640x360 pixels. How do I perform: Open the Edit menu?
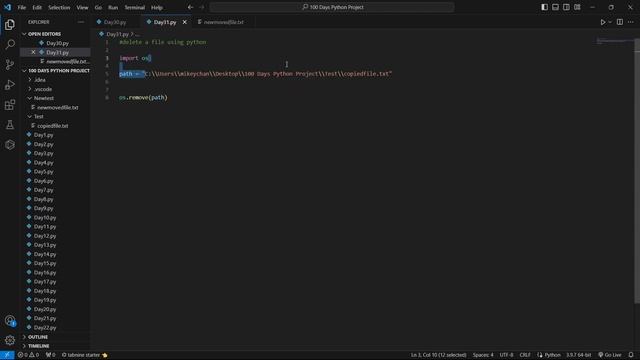(x=37, y=7)
